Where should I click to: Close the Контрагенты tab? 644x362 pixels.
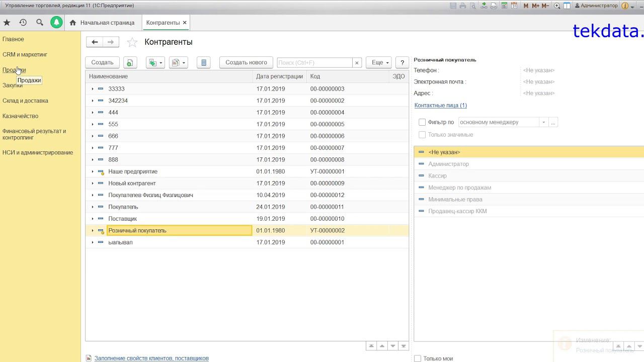coord(185,23)
